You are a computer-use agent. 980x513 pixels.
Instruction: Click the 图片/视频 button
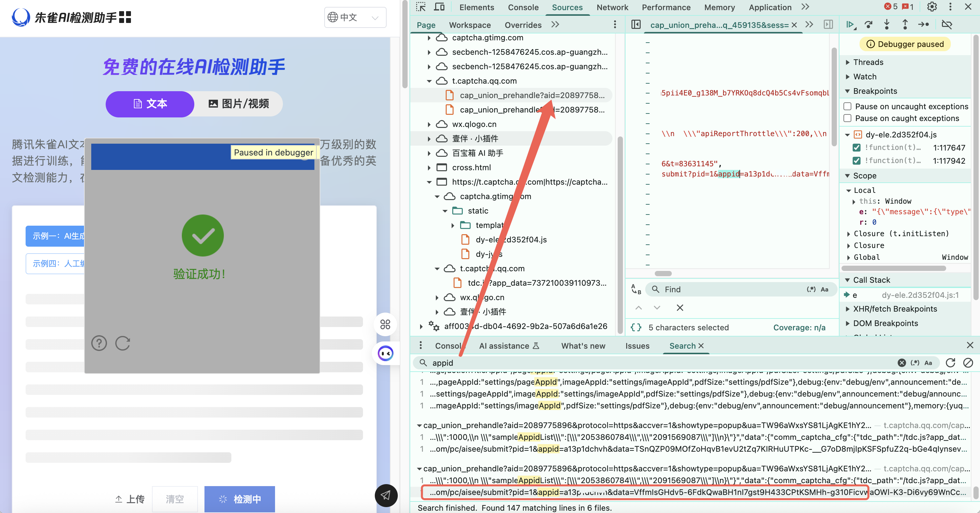[x=239, y=104]
